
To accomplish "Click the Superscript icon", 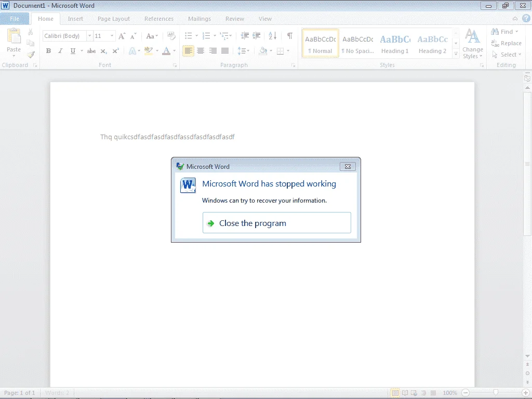I will tap(116, 51).
